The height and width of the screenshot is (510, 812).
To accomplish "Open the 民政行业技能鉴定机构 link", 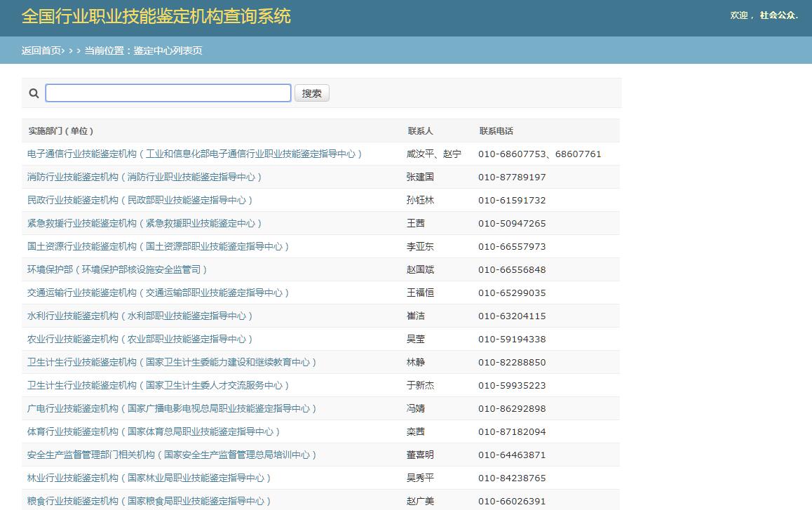I will pos(140,200).
